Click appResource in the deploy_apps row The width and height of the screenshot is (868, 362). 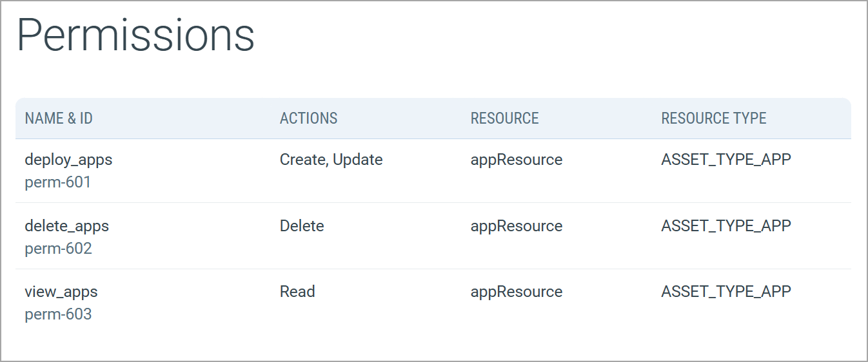(x=516, y=160)
